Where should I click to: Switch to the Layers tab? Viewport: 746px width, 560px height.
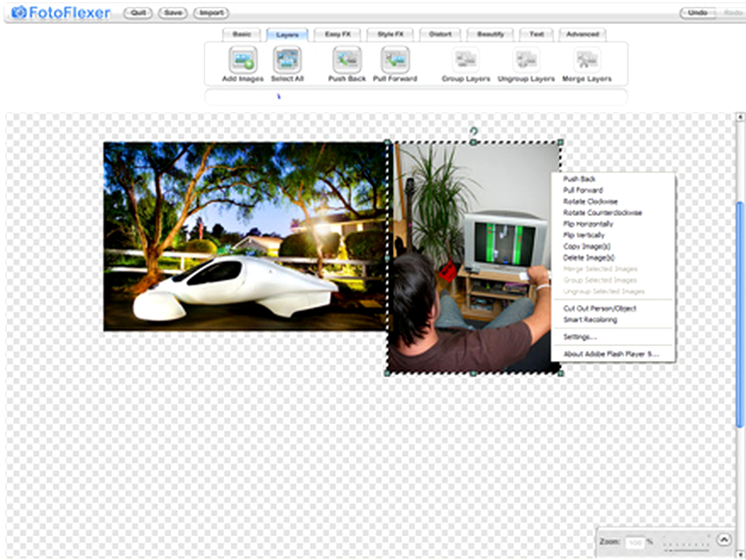coord(286,35)
